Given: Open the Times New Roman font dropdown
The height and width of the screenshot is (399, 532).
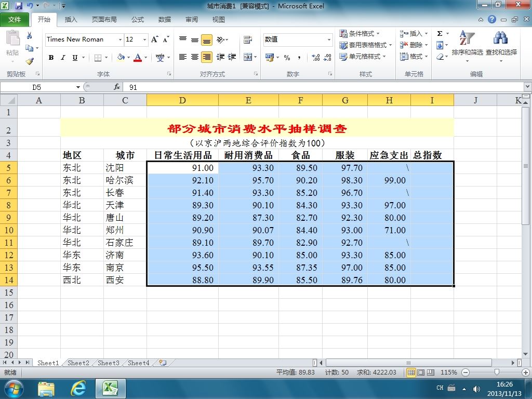Looking at the screenshot, I should (120, 39).
